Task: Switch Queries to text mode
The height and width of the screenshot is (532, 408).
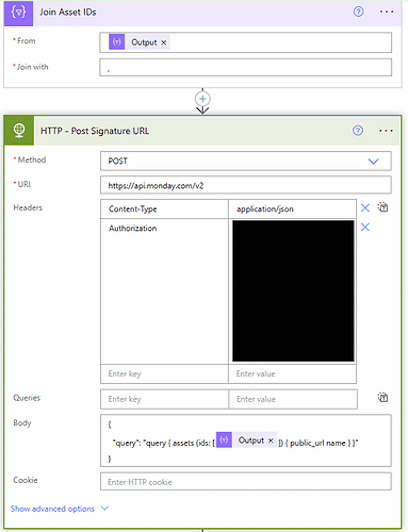Action: click(x=383, y=397)
